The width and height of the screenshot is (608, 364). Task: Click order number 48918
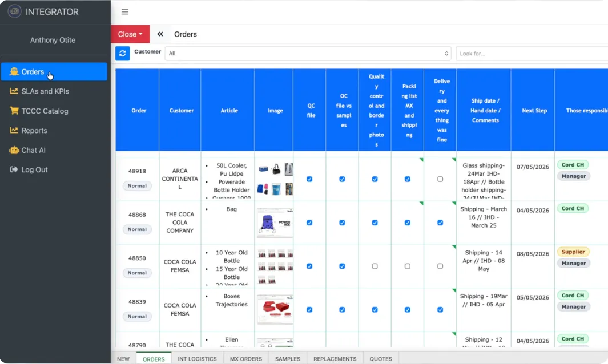(137, 171)
